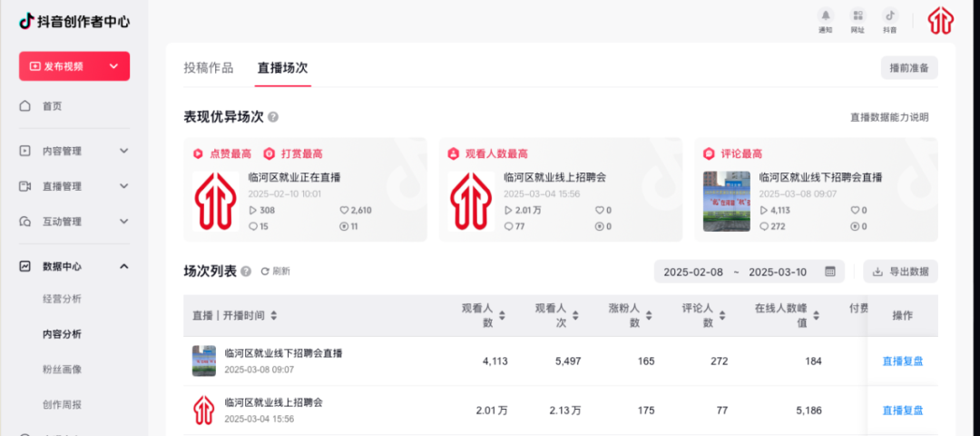
Task: Open the 抖音 icon in header
Action: 890,15
